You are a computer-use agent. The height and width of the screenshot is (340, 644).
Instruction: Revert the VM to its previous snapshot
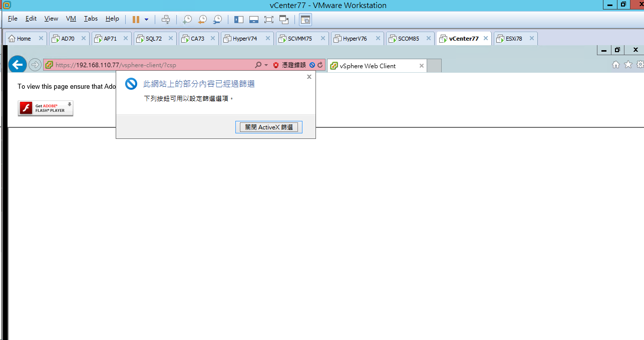[202, 20]
